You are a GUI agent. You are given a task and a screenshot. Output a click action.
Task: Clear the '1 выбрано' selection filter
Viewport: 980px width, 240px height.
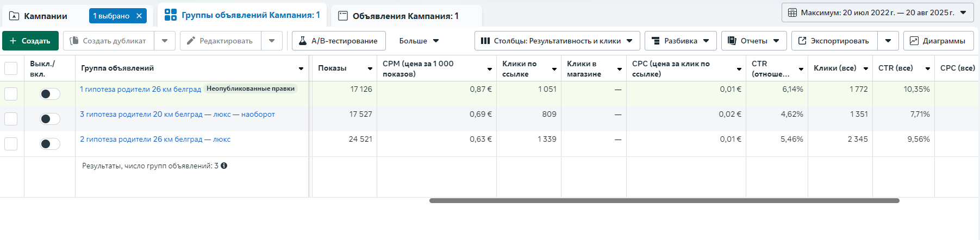139,16
